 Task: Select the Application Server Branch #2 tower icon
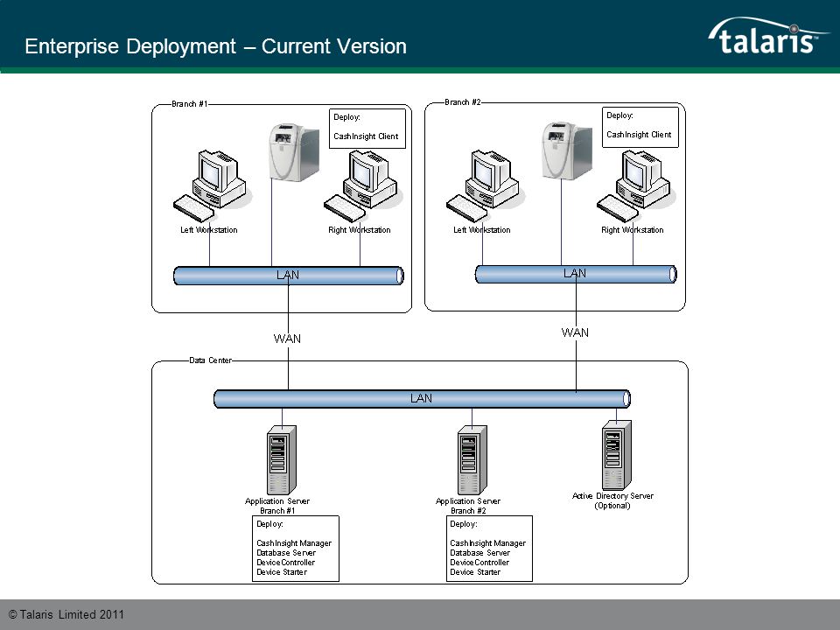pos(472,460)
